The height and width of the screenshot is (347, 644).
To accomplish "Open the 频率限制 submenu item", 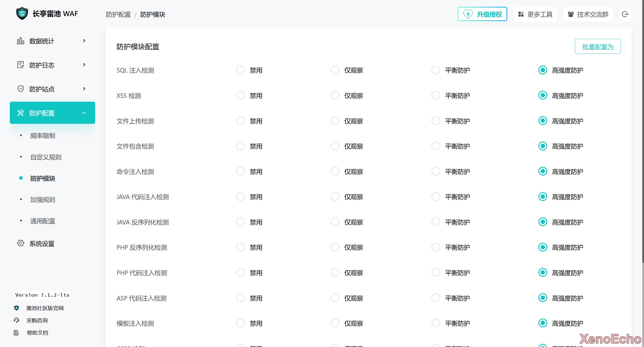I will click(x=43, y=136).
